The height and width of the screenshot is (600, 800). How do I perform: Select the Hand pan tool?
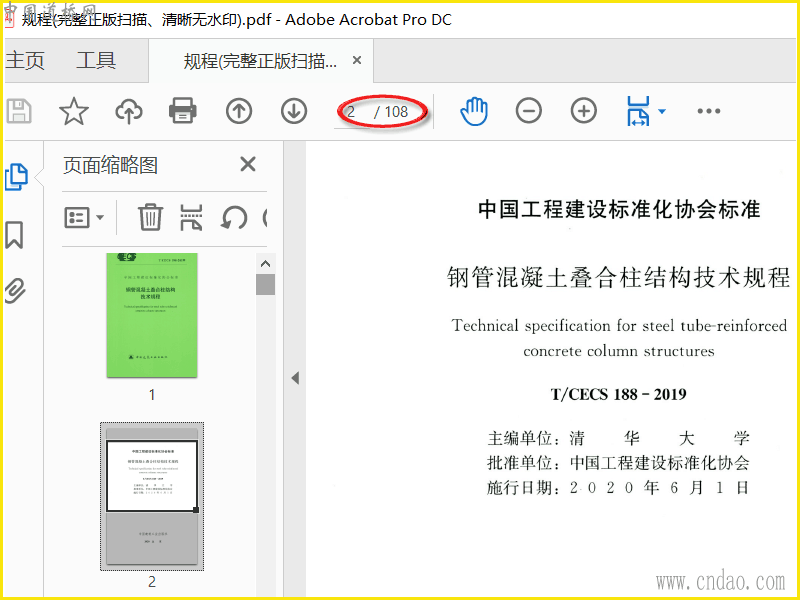coord(474,111)
